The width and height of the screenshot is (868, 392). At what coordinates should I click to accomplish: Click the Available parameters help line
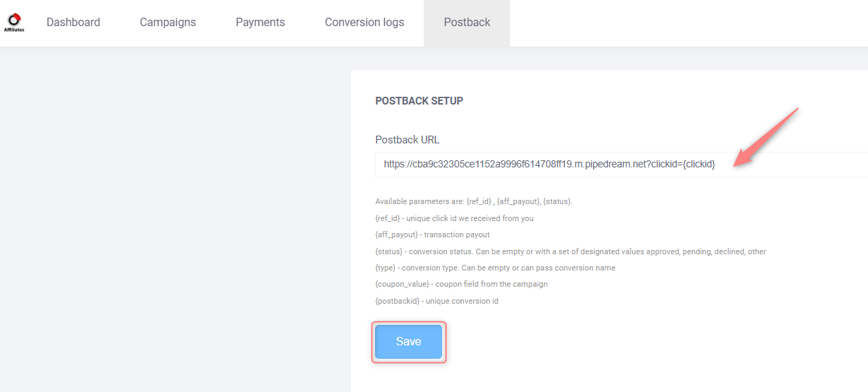[x=474, y=201]
